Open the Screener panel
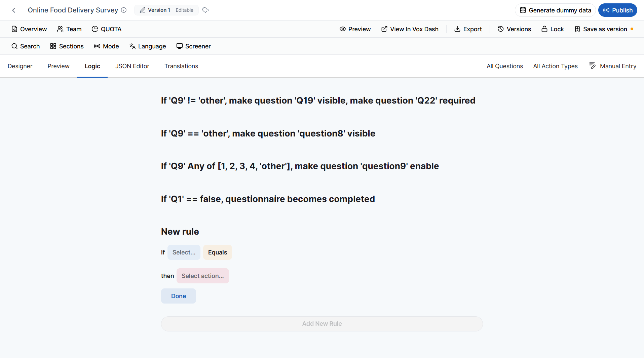 click(193, 46)
